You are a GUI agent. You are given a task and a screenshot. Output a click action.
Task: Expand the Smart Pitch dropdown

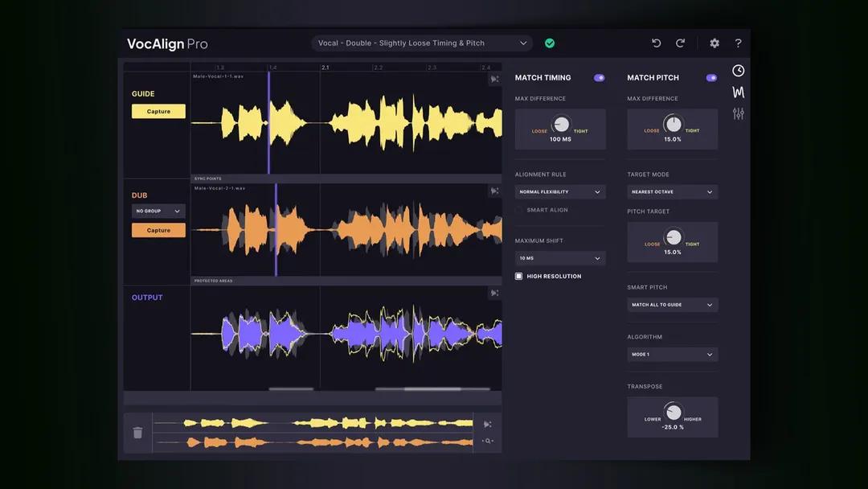[672, 304]
